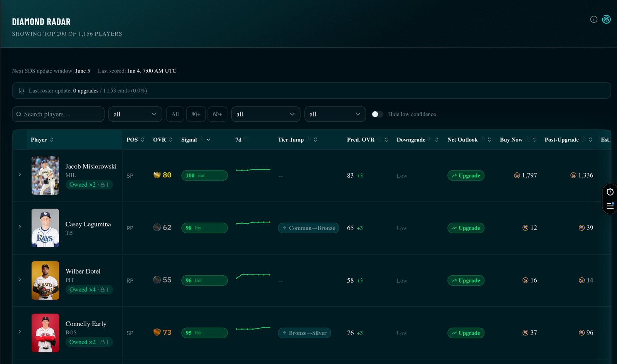The height and width of the screenshot is (364, 617).
Task: Sort by Pred. OVR column arrows
Action: [386, 140]
